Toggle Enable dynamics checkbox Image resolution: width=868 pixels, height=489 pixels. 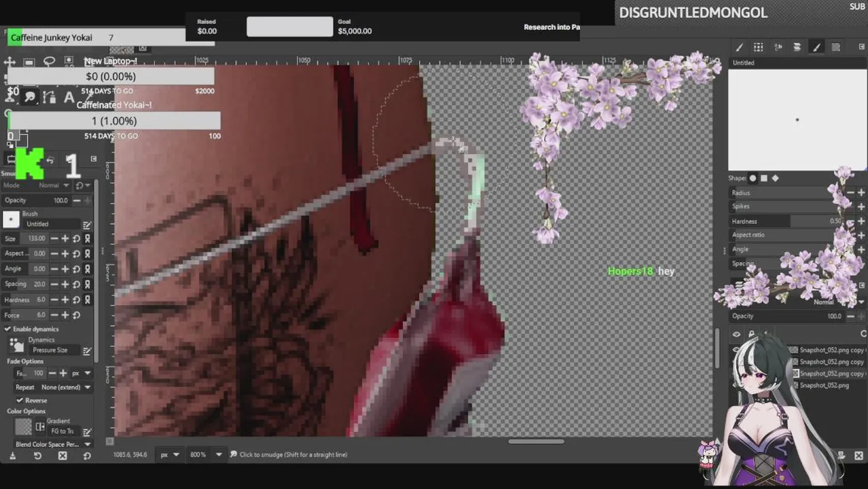tap(7, 329)
